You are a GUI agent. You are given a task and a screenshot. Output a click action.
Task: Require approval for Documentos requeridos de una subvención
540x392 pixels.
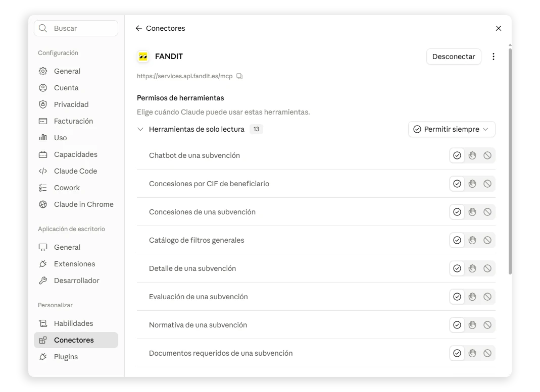[x=472, y=353]
